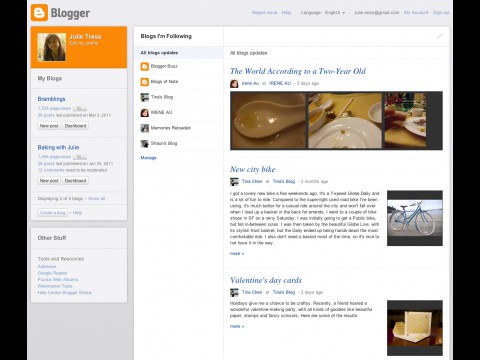Select the Blogger Buzz orange icon

point(144,66)
